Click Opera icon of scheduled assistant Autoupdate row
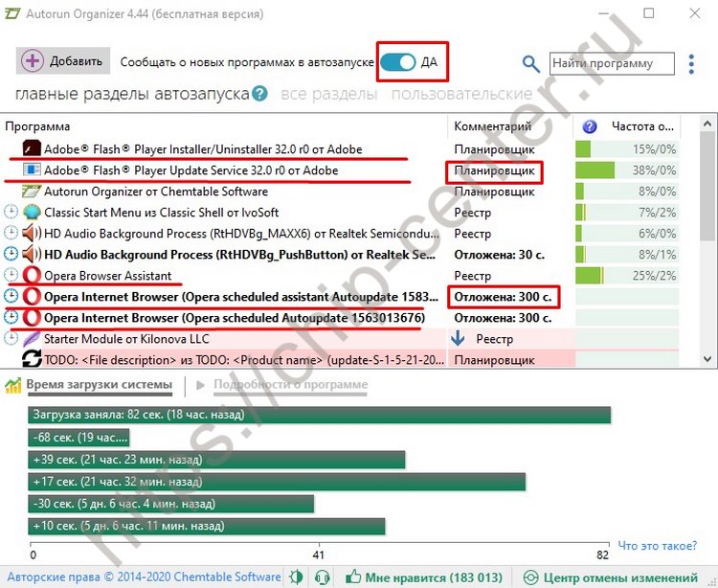Image resolution: width=718 pixels, height=588 pixels. click(x=32, y=296)
